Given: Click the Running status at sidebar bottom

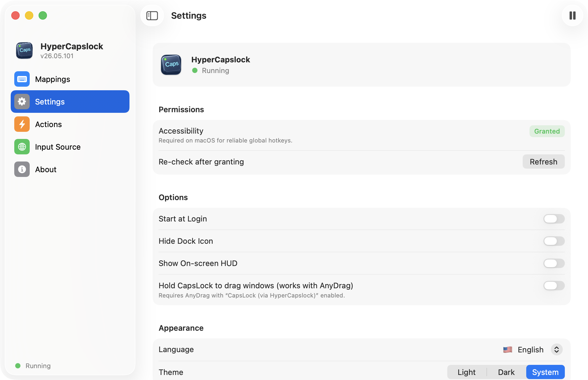Looking at the screenshot, I should click(x=33, y=366).
